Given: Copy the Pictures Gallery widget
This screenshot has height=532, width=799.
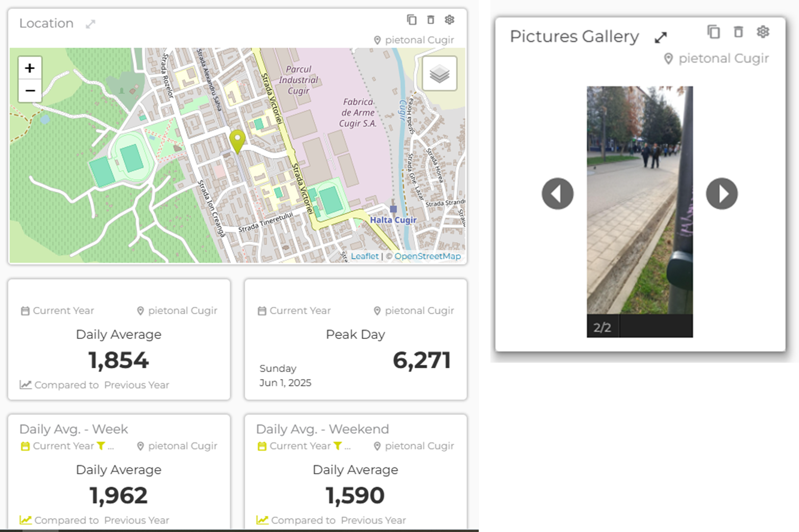Looking at the screenshot, I should [x=713, y=32].
